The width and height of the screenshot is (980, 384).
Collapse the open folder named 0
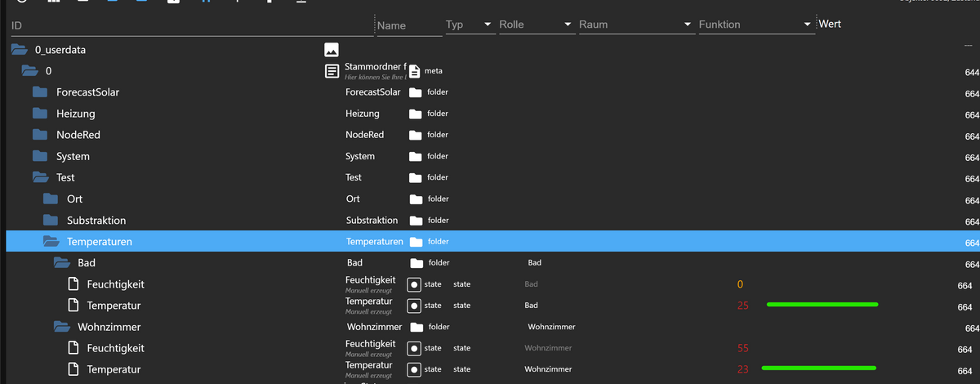pyautogui.click(x=29, y=71)
